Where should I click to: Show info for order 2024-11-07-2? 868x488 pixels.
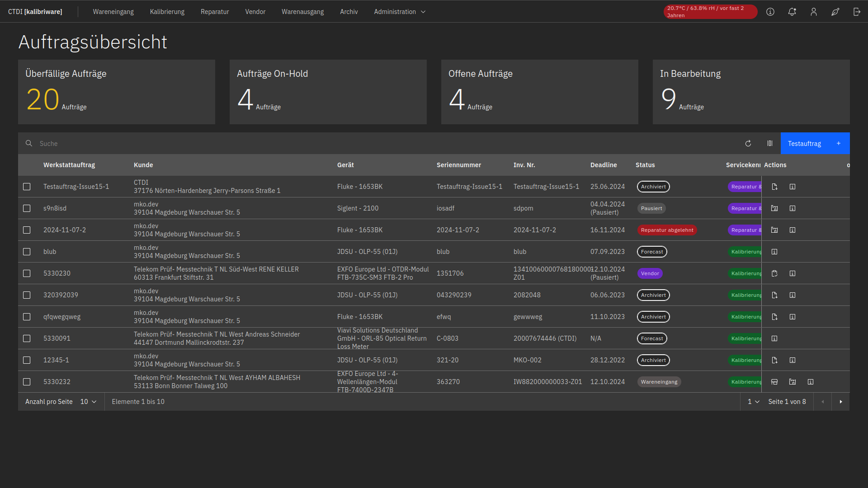pos(793,230)
